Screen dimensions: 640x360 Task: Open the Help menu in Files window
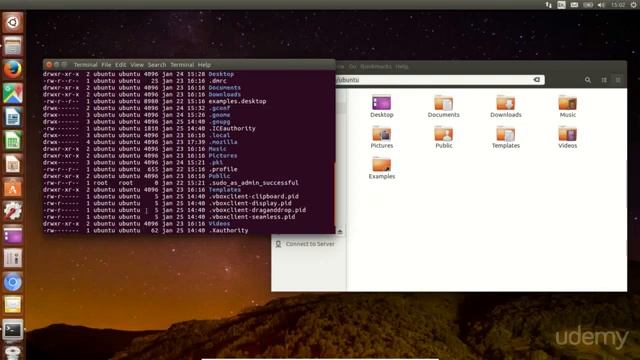[402, 66]
